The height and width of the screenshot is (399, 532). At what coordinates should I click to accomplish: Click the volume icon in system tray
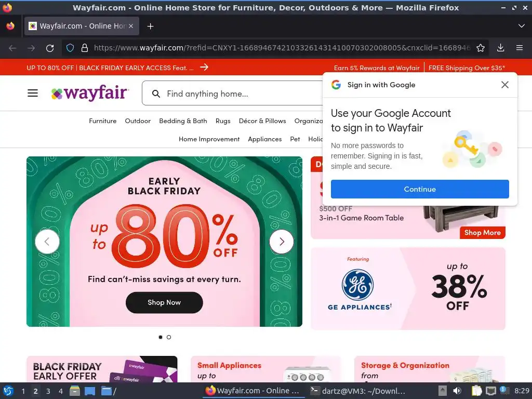(x=457, y=391)
